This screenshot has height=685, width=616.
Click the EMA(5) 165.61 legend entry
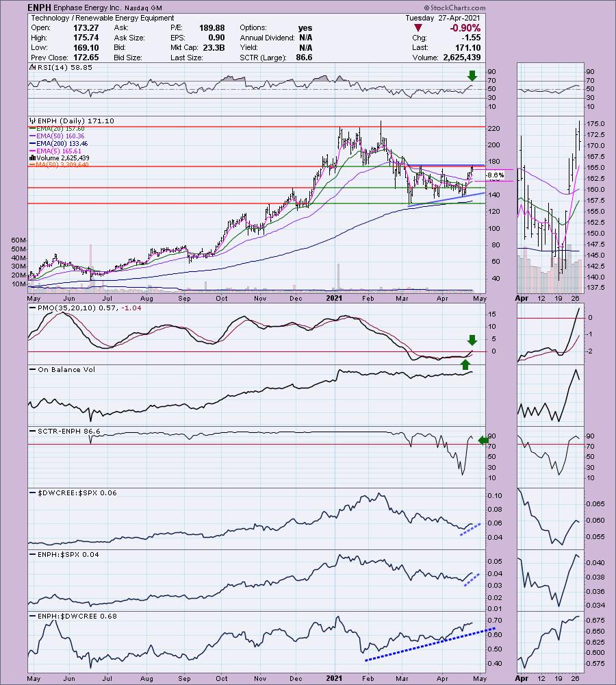58,151
